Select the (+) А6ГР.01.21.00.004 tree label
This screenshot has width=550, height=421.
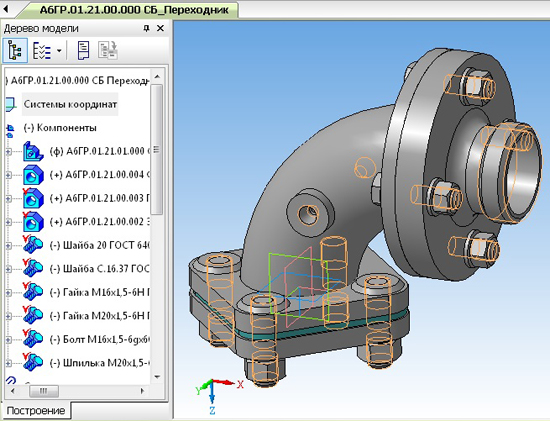tap(100, 175)
